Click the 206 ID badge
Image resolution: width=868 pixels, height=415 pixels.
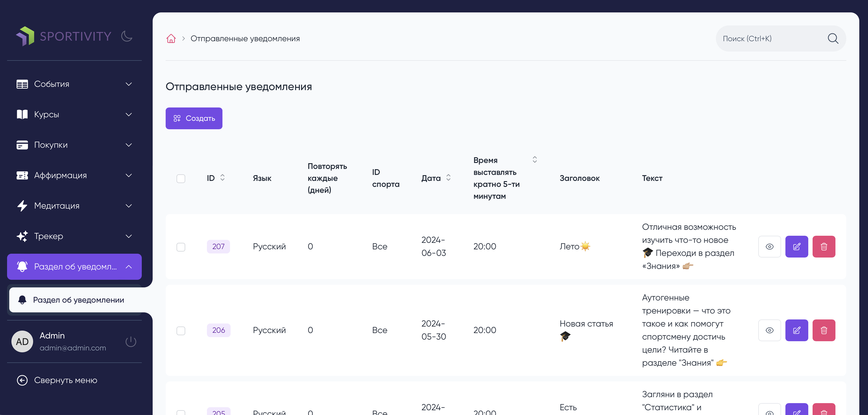(218, 330)
